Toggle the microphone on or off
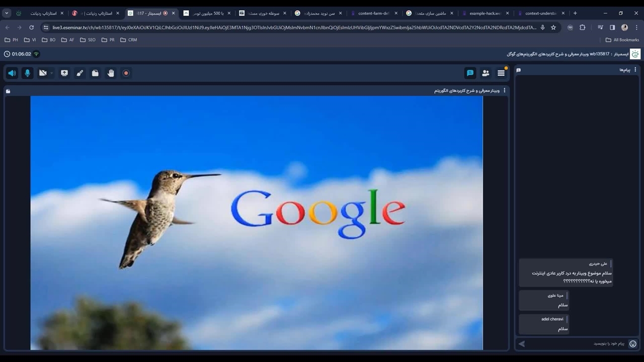Screen dimensions: 644x362 point(27,73)
